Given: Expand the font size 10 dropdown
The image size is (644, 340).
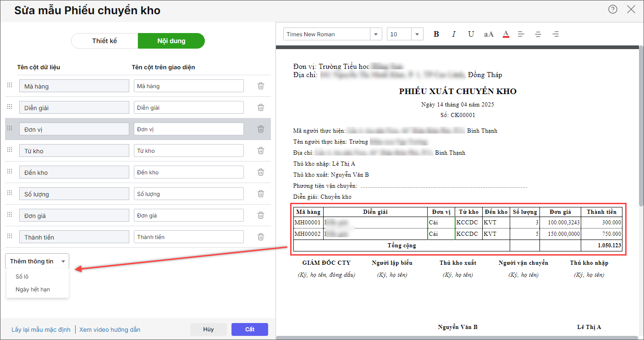Looking at the screenshot, I should (417, 34).
